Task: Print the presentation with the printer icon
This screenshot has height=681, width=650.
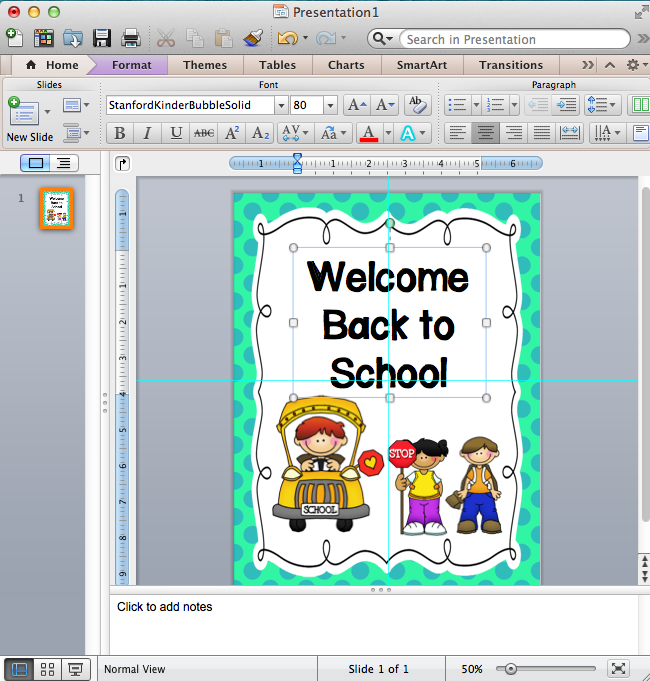Action: 130,38
